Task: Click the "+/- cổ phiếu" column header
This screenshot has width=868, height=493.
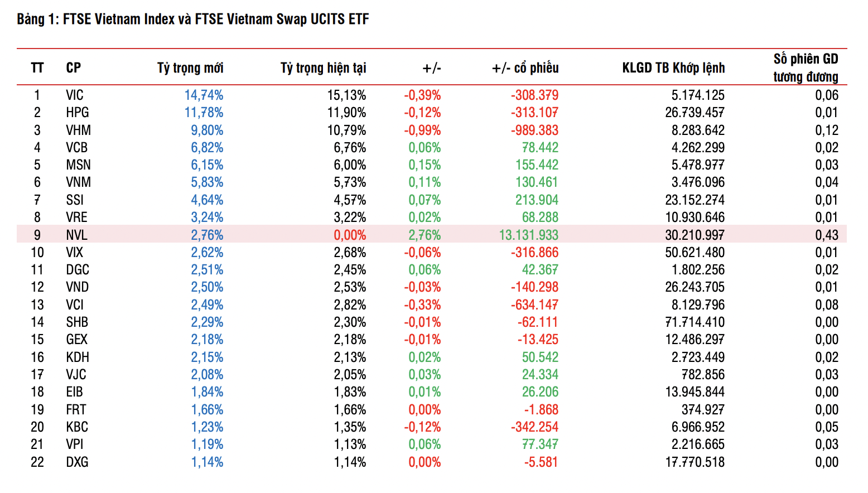Action: 525,68
